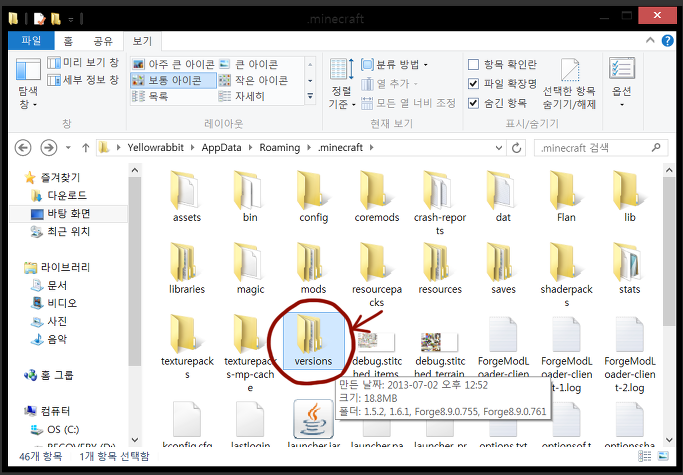Choose details layout

242,96
